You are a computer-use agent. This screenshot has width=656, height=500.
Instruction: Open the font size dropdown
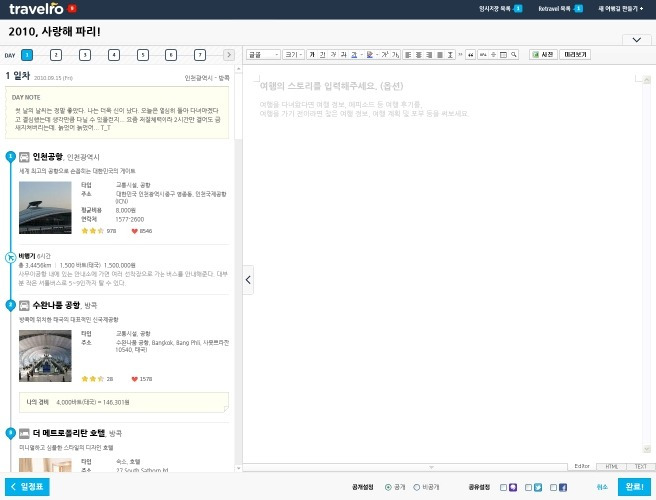click(294, 55)
